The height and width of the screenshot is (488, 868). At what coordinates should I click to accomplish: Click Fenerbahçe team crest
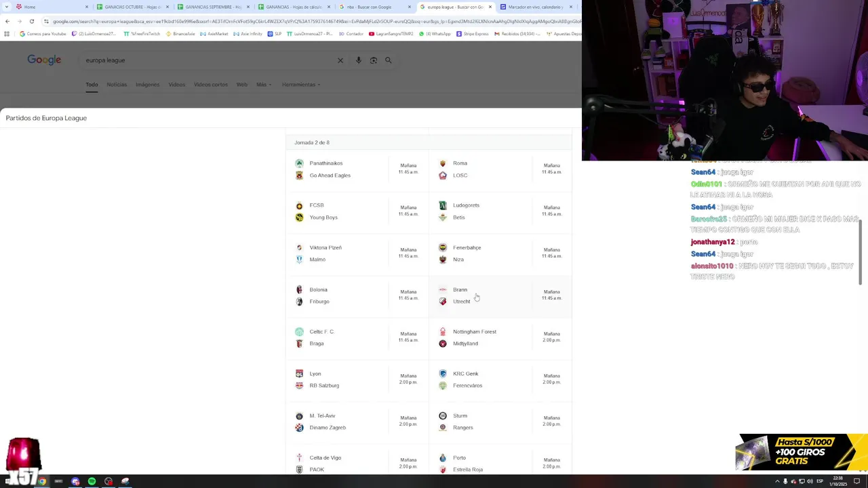click(443, 247)
